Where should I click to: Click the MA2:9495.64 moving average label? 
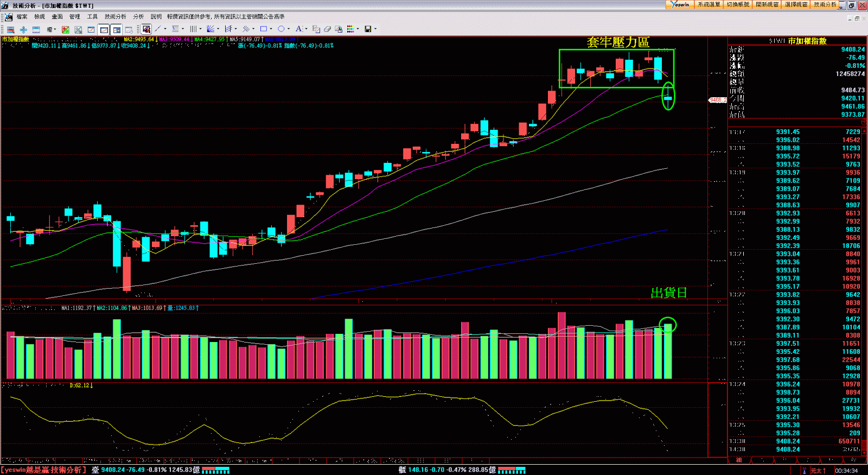point(141,40)
